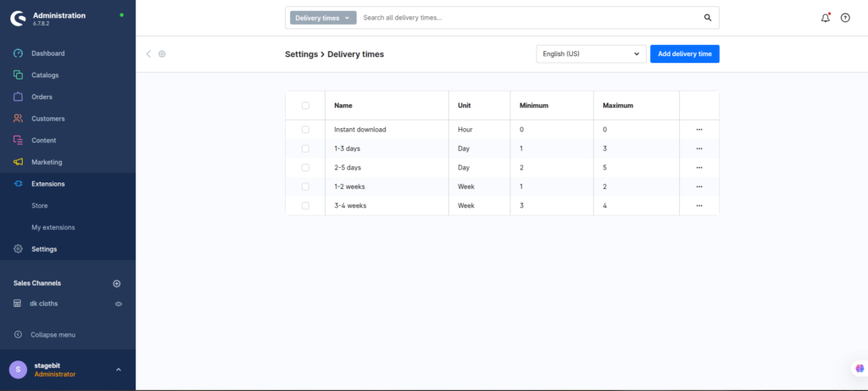Open actions menu for 3-4 weeks row
868x391 pixels.
(x=699, y=205)
